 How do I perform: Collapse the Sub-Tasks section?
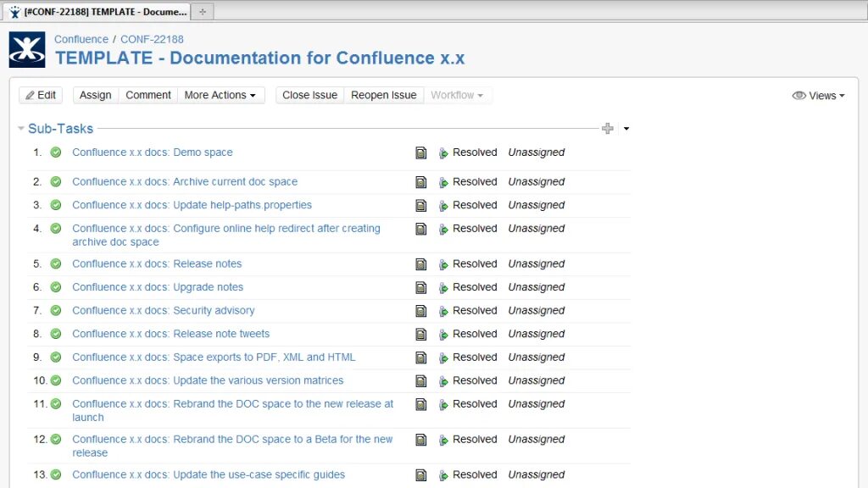21,129
